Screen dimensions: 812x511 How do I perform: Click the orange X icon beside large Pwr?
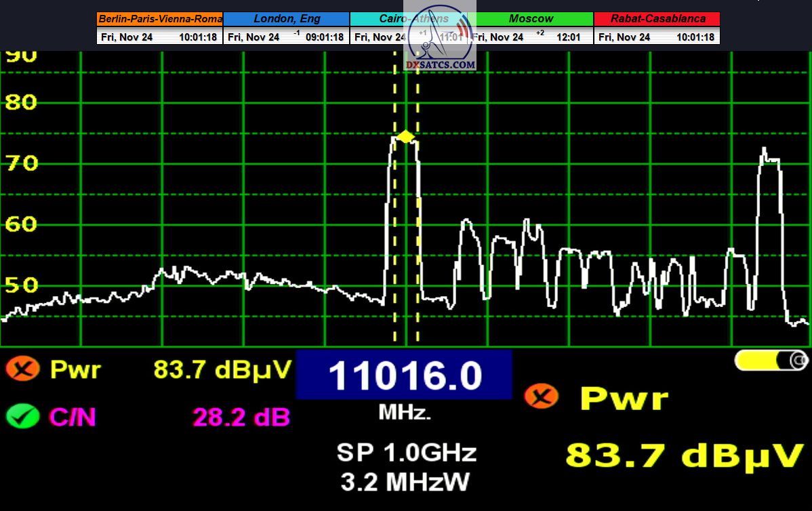point(542,396)
